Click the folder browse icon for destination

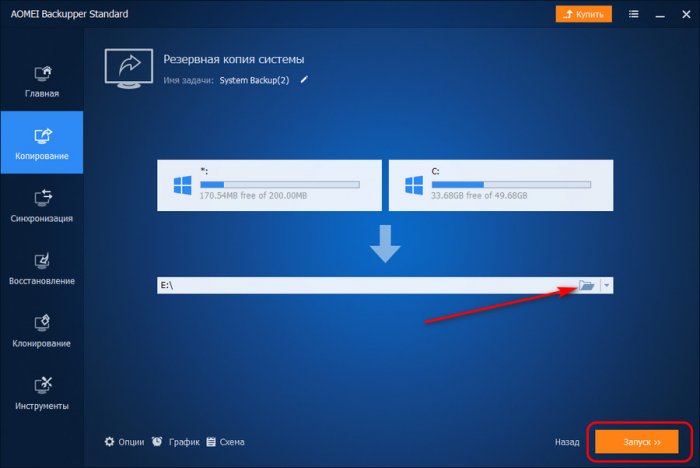587,285
